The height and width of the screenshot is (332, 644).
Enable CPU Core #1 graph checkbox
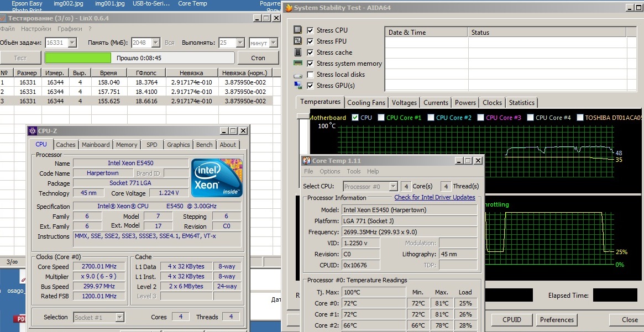[381, 118]
